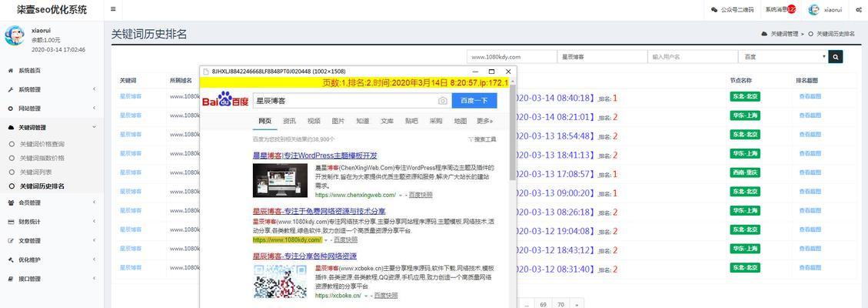
Task: Click the xiaorui avatar in top bar
Action: 813,9
